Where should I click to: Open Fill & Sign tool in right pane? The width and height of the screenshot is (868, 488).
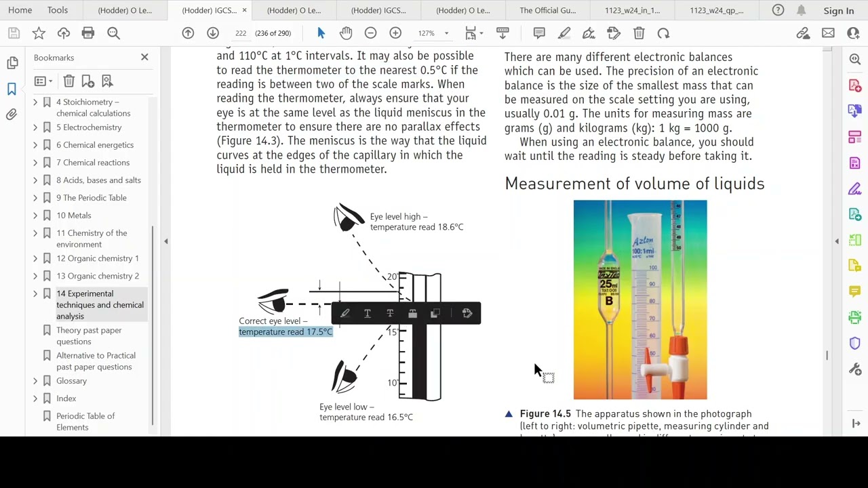tap(854, 189)
